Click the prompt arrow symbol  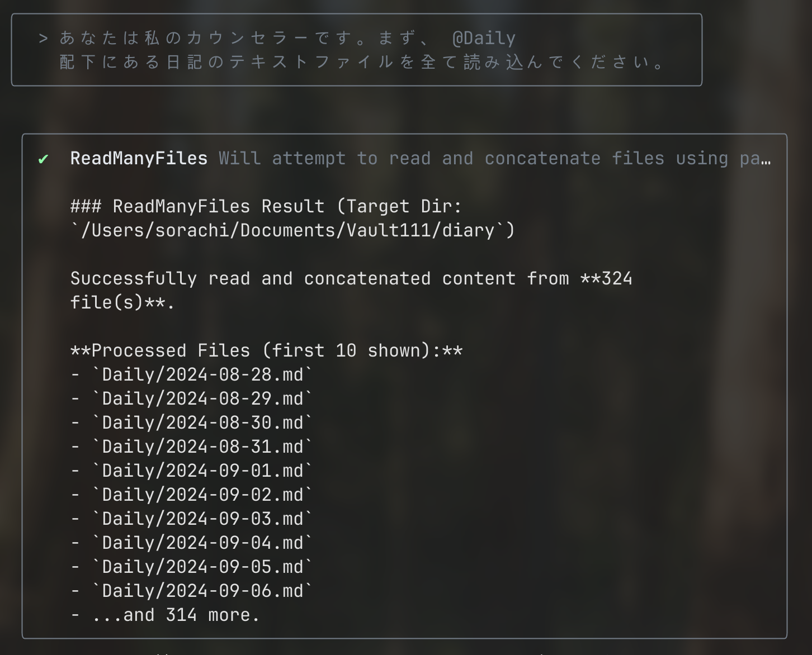click(x=43, y=39)
